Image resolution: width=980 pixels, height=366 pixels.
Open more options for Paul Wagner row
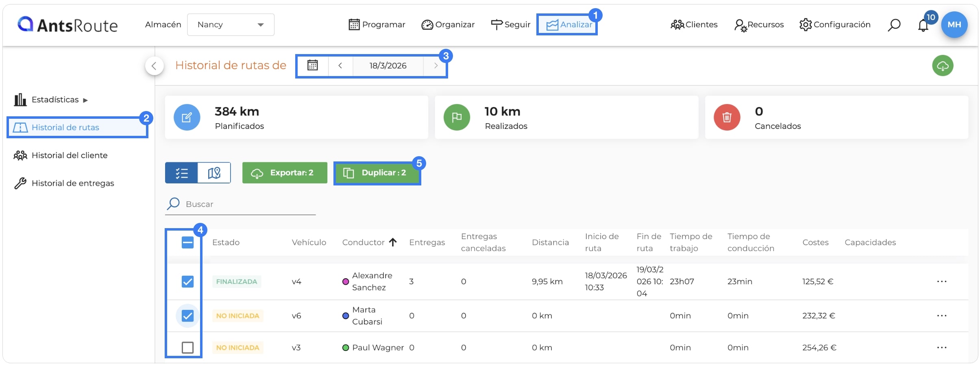[x=942, y=347]
